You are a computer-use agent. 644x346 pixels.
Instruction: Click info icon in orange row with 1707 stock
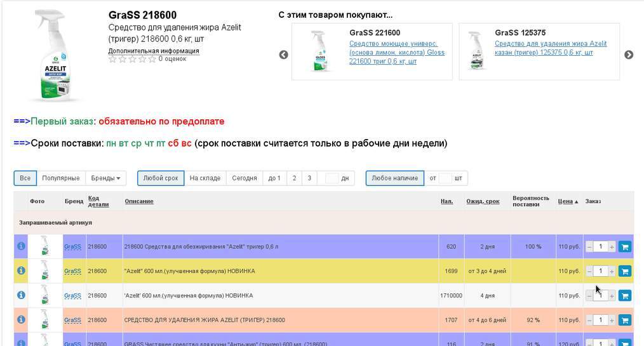21,319
